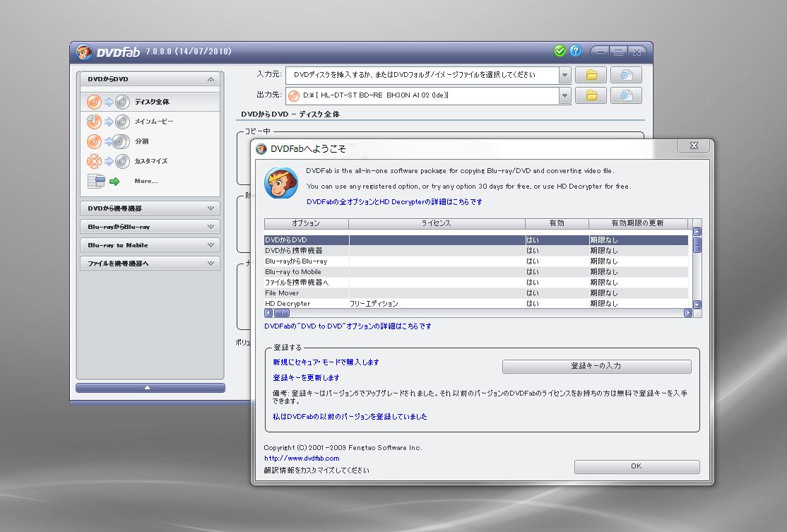Select HD Decrypter row in options table
787x532 pixels.
pyautogui.click(x=476, y=303)
